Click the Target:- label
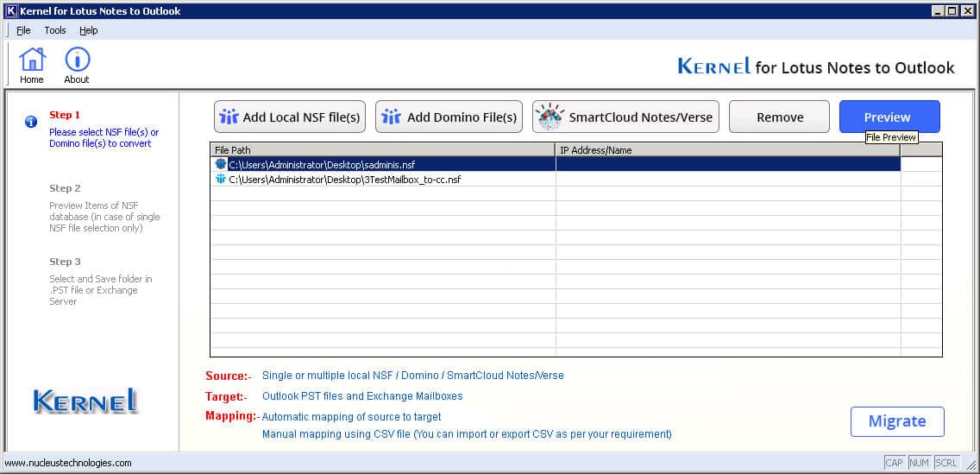Viewport: 980px width, 474px height. point(226,396)
